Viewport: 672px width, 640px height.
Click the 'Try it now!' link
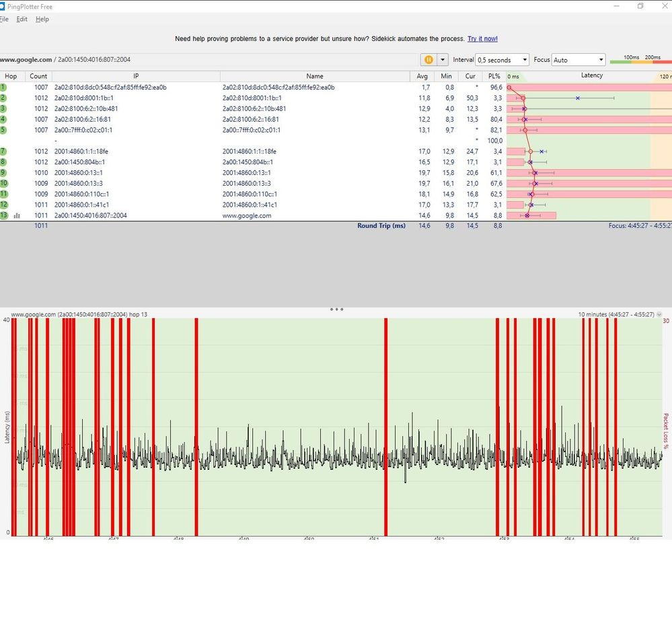[x=482, y=39]
